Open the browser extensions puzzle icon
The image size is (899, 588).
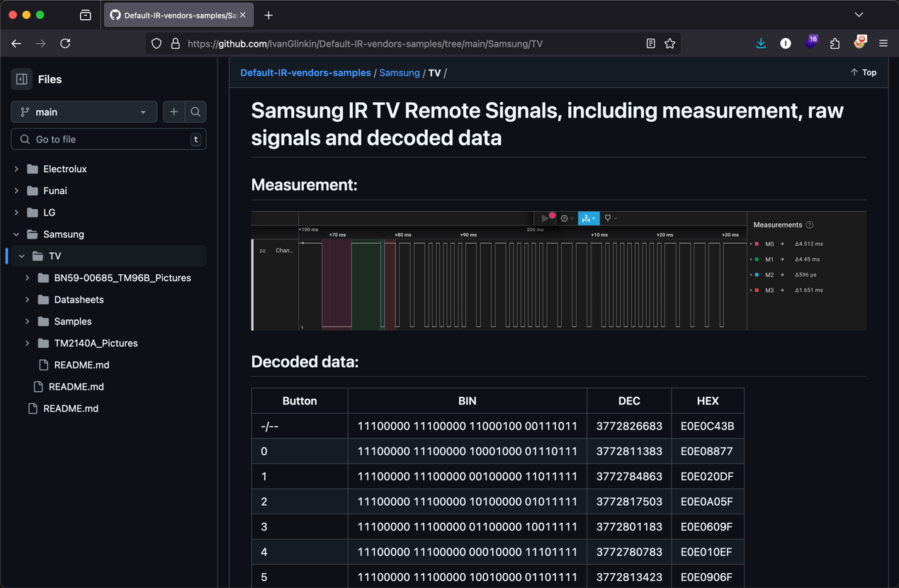click(x=835, y=44)
